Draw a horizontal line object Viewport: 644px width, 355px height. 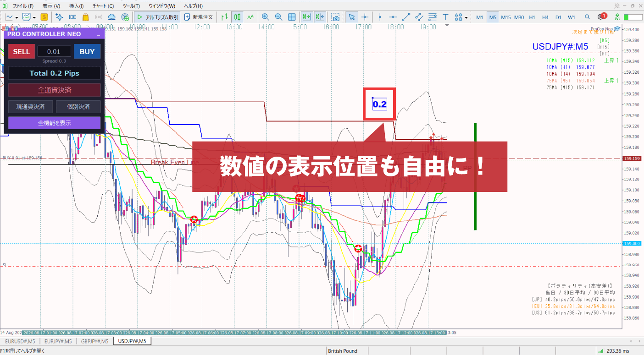[x=393, y=17]
